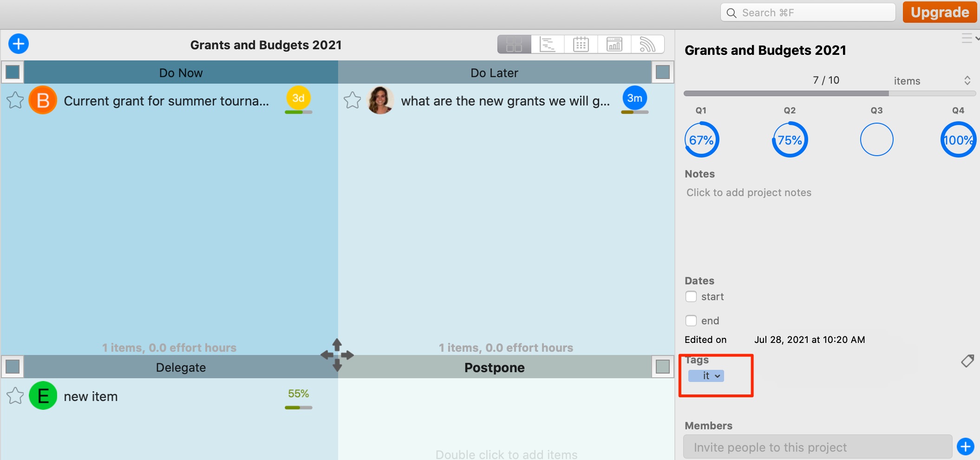Select the quadrant grid view
The width and height of the screenshot is (980, 460).
[514, 44]
